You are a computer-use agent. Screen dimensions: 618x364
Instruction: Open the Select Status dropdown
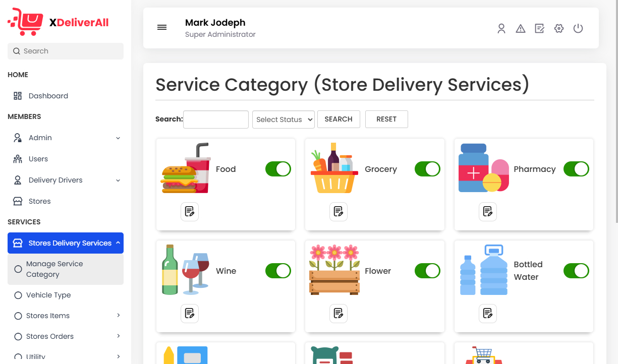click(284, 119)
